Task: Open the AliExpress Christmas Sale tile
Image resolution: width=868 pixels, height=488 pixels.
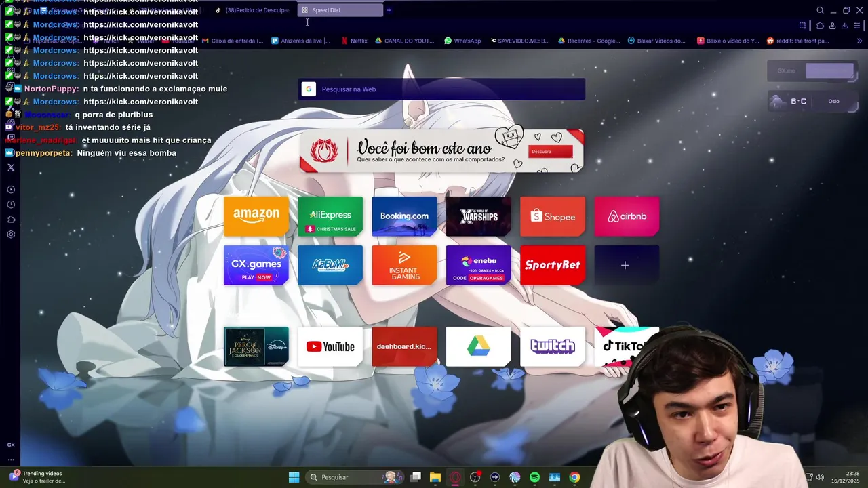Action: 330,216
